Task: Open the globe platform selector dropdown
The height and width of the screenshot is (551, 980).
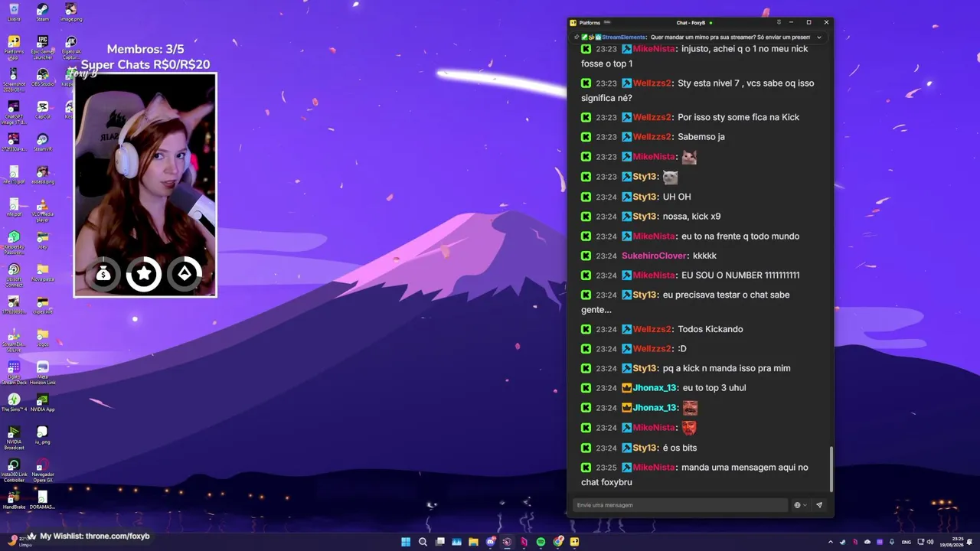Action: 800,505
